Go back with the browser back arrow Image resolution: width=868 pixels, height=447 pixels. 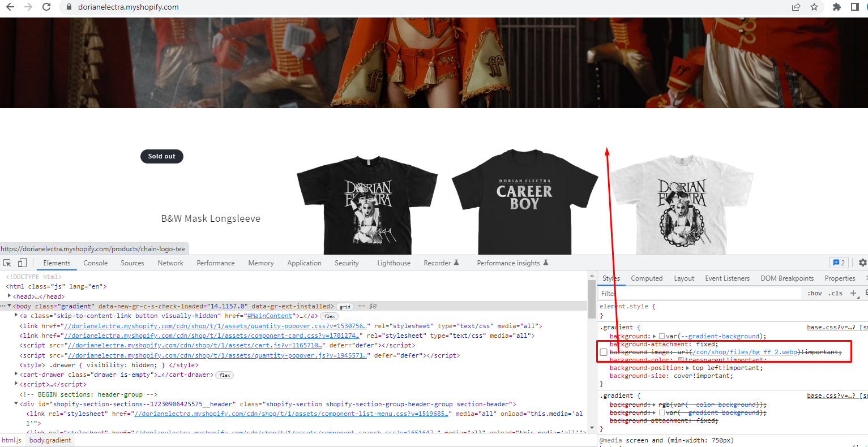[10, 7]
